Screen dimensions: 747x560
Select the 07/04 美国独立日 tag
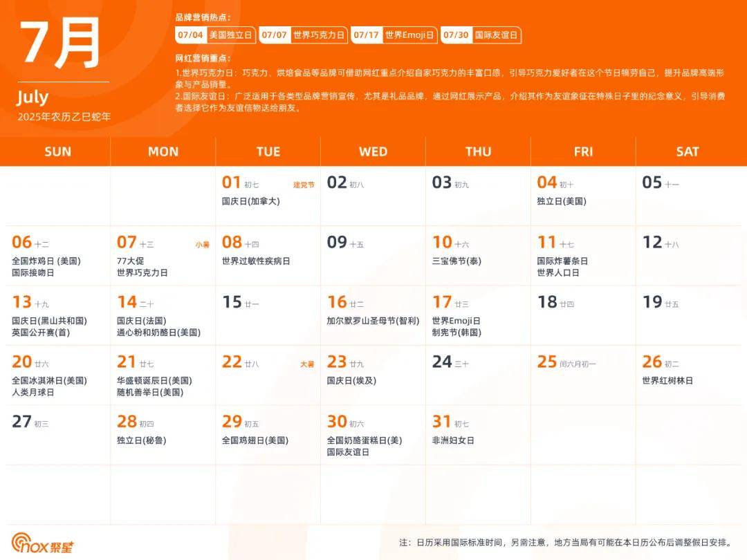[216, 35]
